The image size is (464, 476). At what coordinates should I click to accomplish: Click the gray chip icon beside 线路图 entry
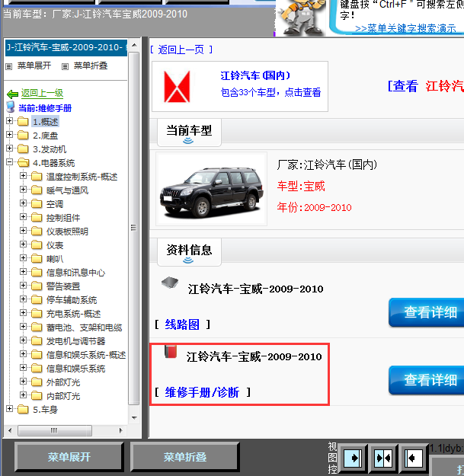pos(170,283)
